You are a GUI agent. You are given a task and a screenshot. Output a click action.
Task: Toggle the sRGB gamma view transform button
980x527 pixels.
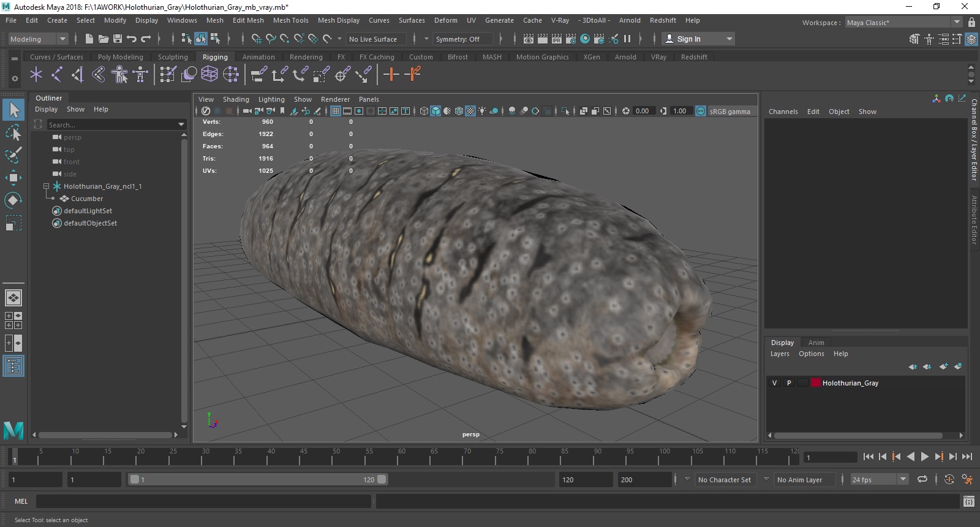click(701, 111)
